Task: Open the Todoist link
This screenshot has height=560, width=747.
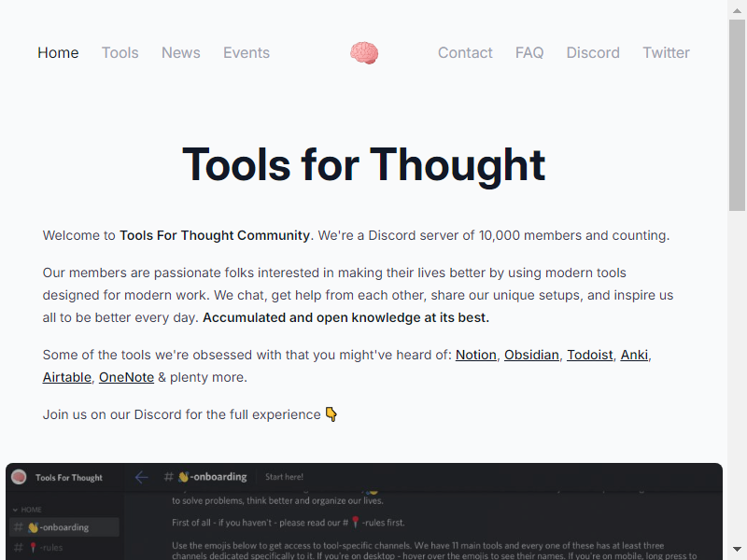Action: 590,355
